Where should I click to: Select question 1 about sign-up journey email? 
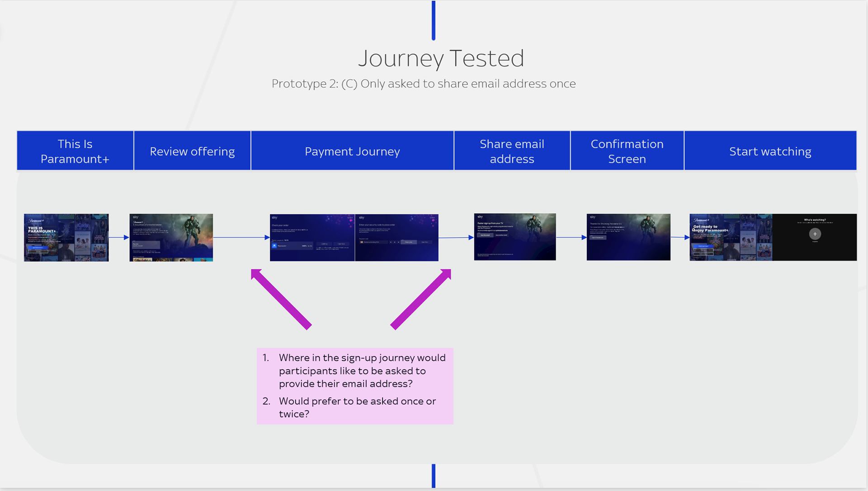[x=355, y=370]
